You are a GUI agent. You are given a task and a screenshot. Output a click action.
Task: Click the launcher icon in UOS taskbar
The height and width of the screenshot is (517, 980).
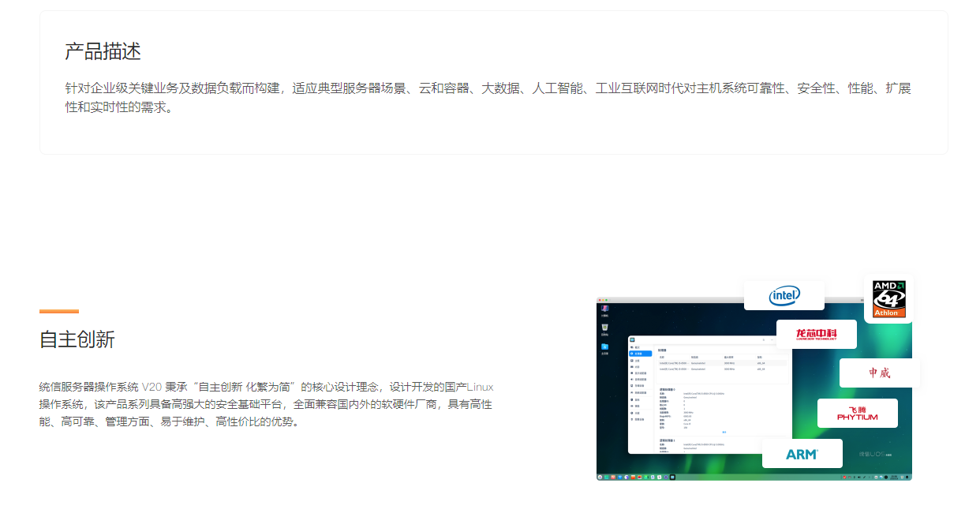[600, 477]
